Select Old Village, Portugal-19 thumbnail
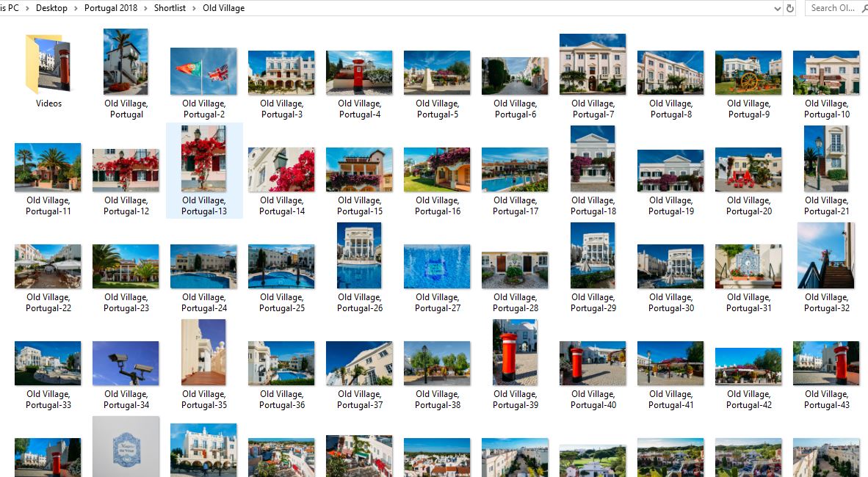The height and width of the screenshot is (477, 868). (670, 170)
